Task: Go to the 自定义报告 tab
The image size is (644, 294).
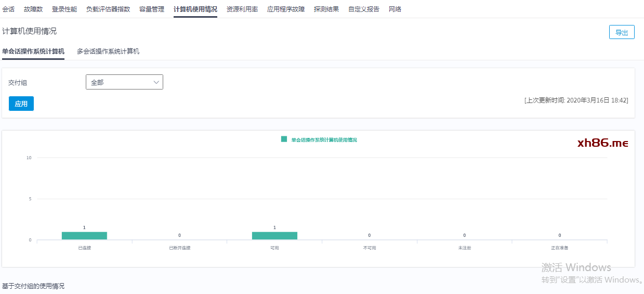Action: 364,9
